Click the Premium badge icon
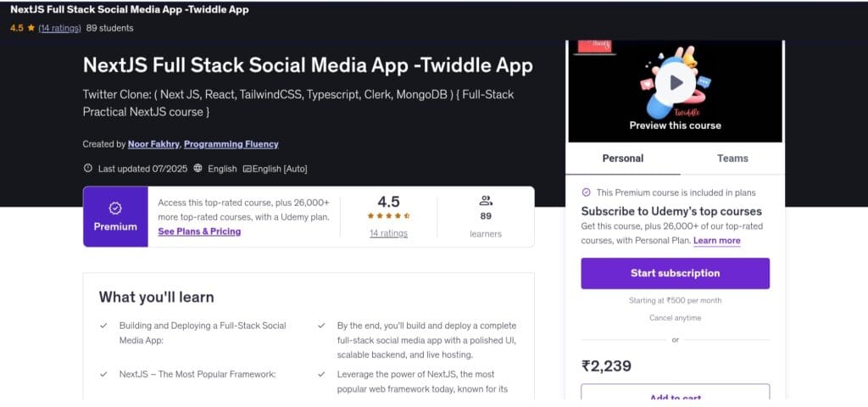This screenshot has width=868, height=407. click(x=115, y=208)
